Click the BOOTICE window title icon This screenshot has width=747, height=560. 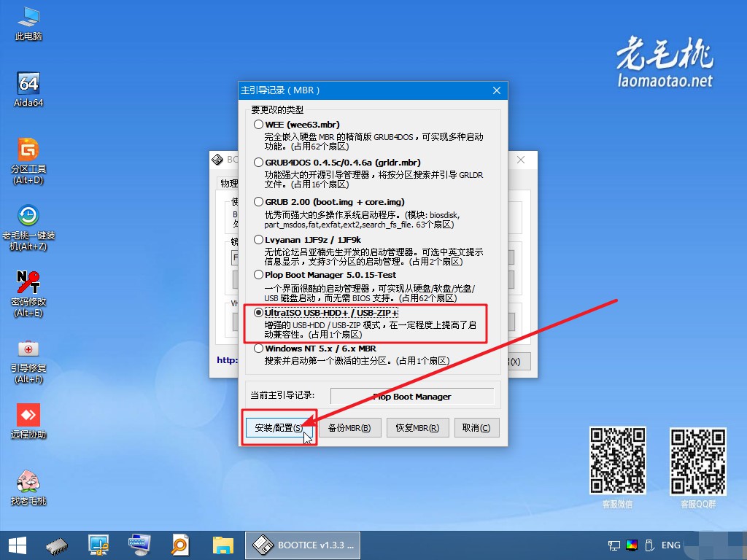(217, 160)
